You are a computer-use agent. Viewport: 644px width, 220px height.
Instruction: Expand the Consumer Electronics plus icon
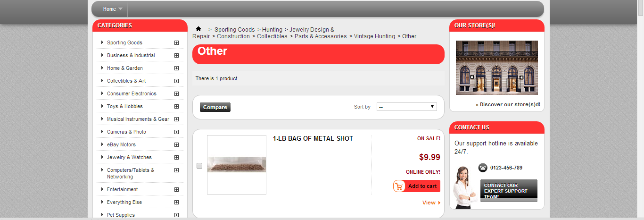coord(176,93)
